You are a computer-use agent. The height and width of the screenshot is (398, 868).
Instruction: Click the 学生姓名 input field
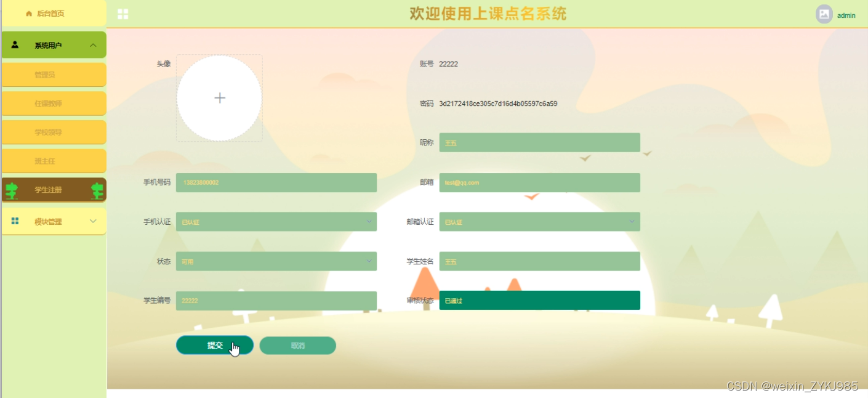540,261
